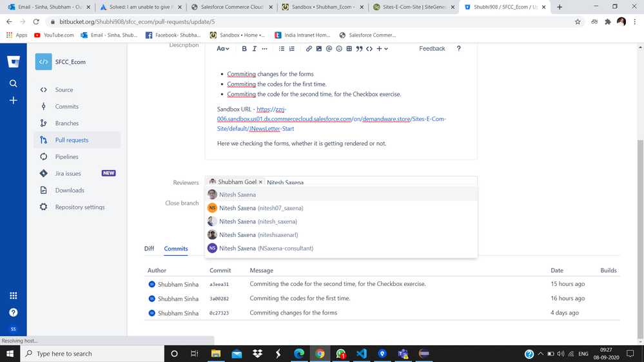
Task: Open Microsoft Teams from taskbar
Action: 403,354
